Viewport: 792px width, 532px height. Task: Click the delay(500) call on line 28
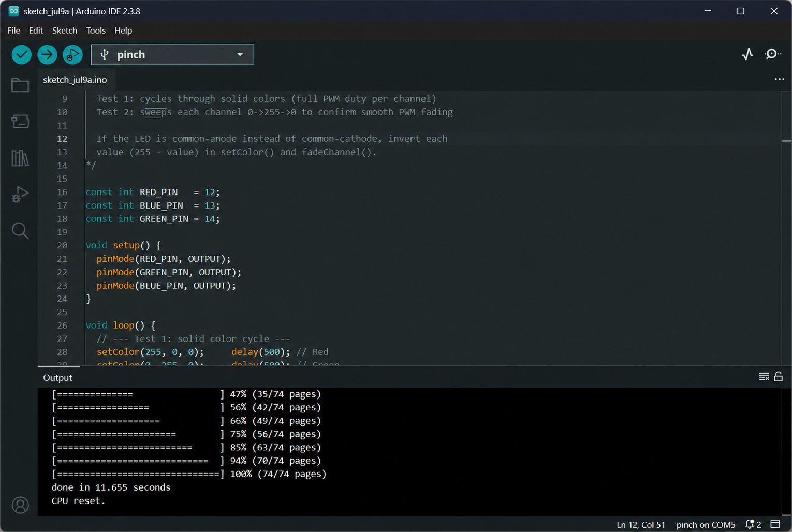pyautogui.click(x=260, y=352)
